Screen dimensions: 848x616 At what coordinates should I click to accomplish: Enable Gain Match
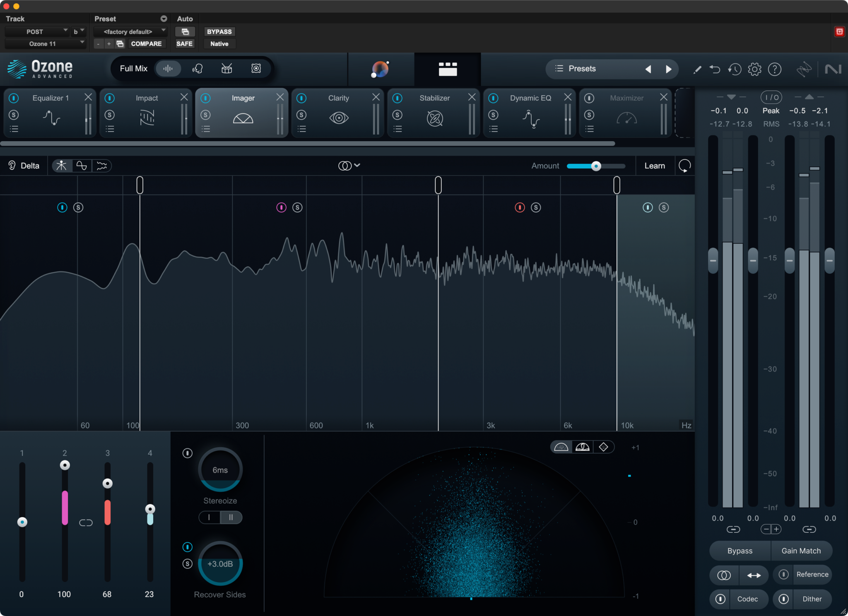click(800, 551)
